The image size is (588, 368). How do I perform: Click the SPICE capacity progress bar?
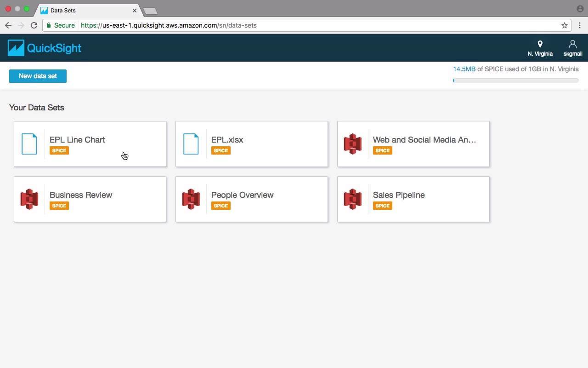coord(515,80)
